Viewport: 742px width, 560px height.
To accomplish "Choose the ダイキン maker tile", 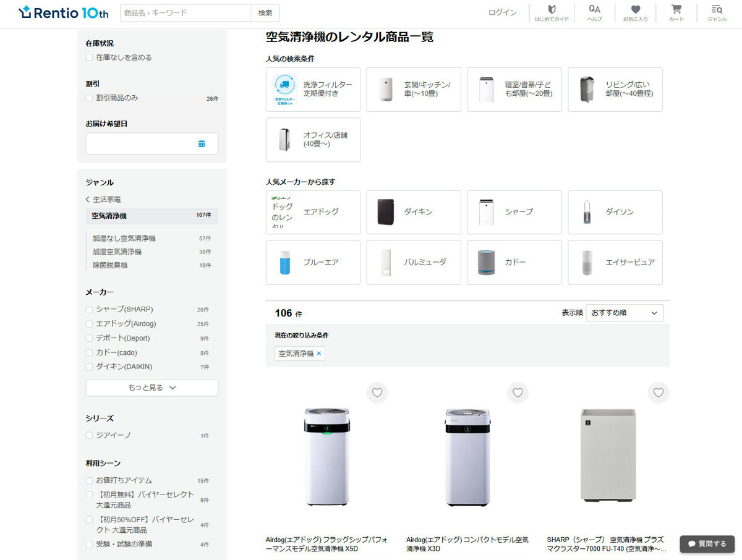I will pyautogui.click(x=414, y=212).
